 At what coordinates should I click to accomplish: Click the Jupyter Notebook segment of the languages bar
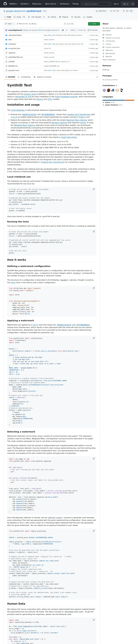[130, 100]
